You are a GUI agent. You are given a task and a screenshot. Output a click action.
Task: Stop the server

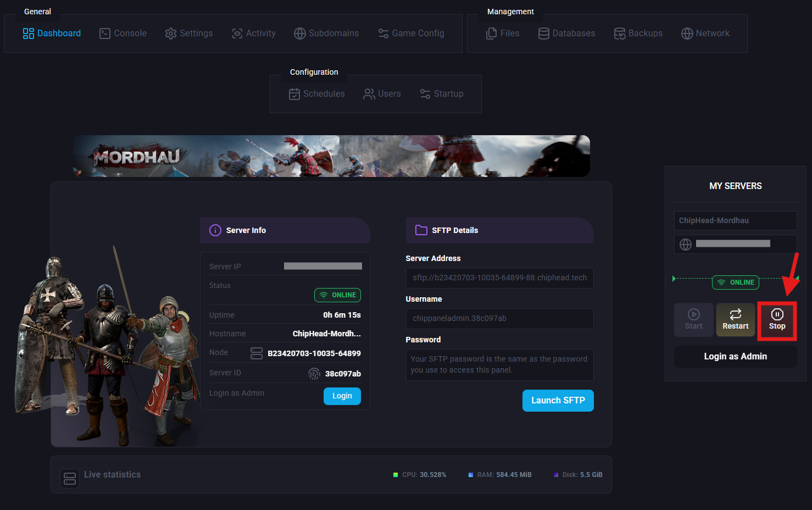[x=777, y=320]
